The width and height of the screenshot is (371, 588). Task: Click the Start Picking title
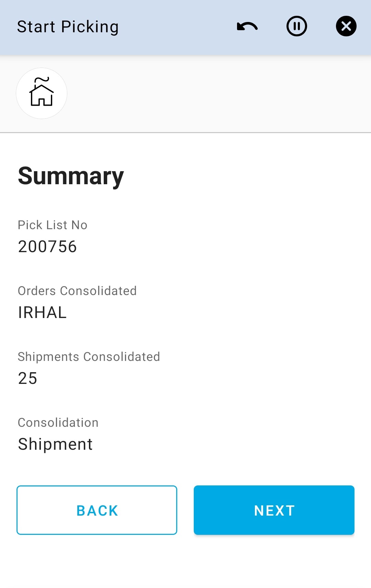click(68, 27)
